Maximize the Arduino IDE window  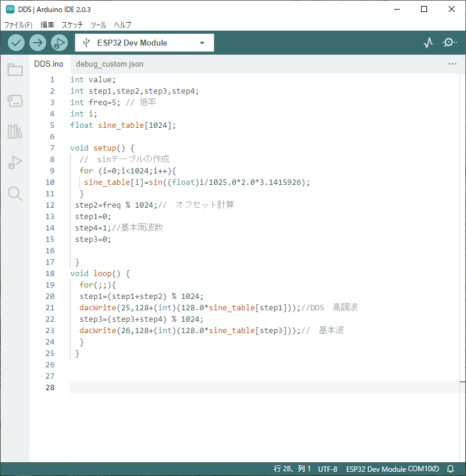(x=424, y=9)
